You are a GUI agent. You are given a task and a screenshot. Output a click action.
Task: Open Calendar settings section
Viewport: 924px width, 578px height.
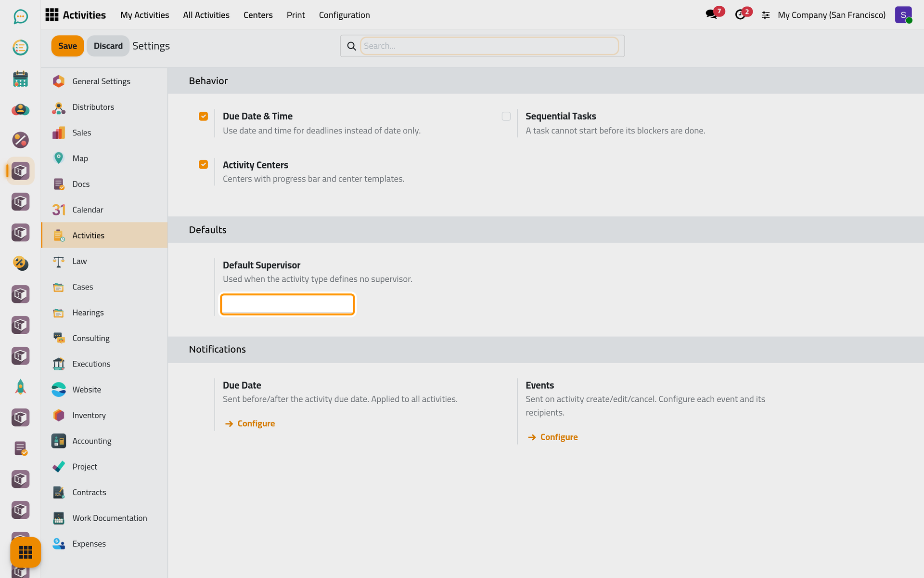(x=104, y=210)
